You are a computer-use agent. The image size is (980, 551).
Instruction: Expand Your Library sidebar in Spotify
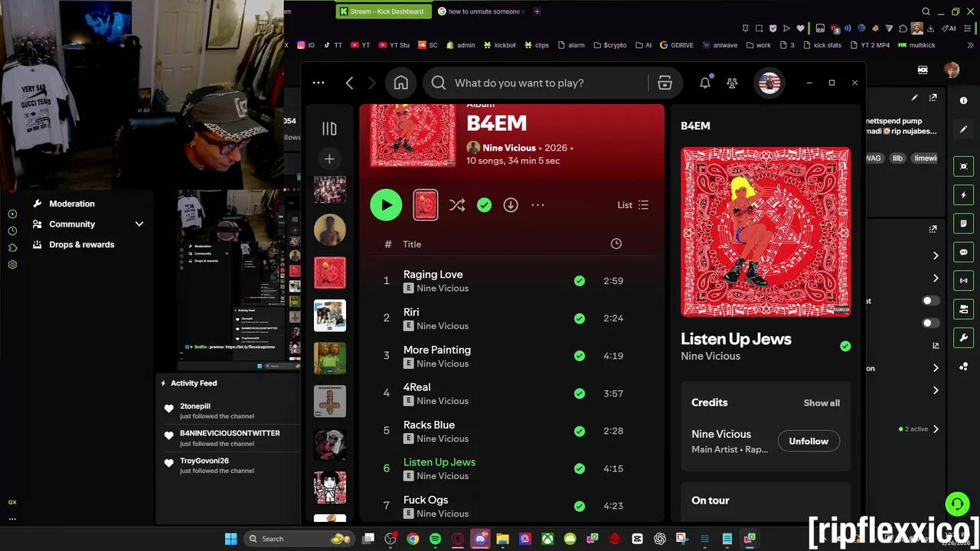[x=329, y=129]
